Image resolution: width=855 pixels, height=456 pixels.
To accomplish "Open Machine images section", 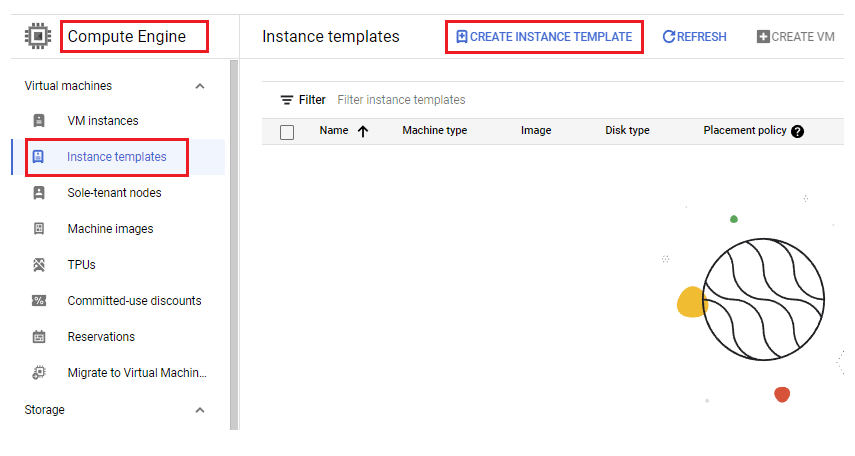I will coord(110,229).
